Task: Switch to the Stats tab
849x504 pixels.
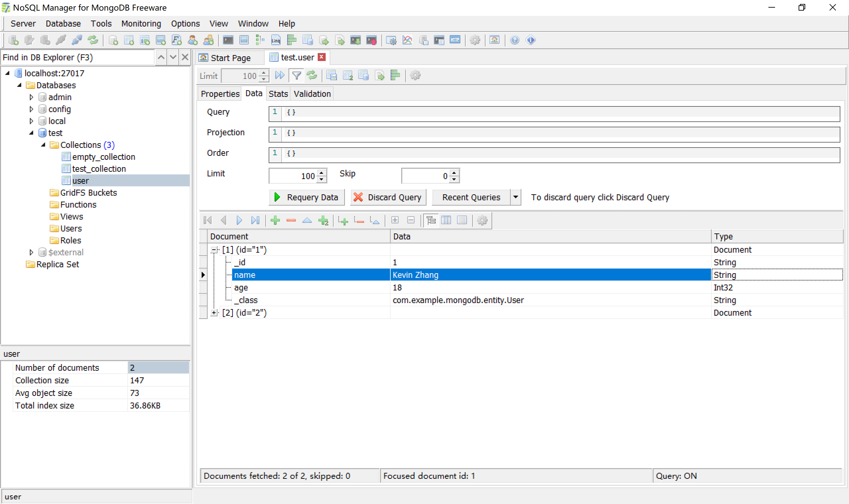Action: [x=278, y=94]
